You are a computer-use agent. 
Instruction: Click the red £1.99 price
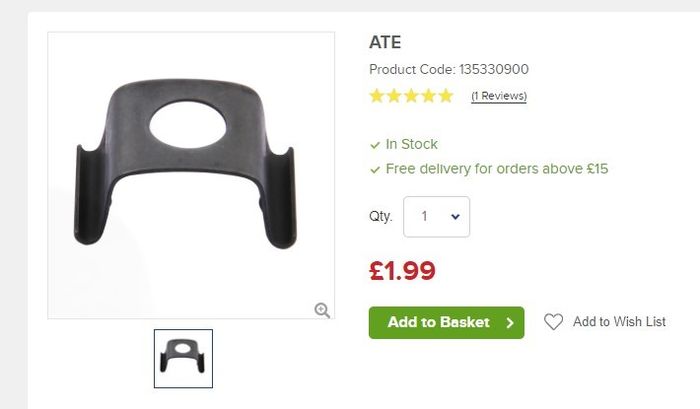click(x=402, y=271)
